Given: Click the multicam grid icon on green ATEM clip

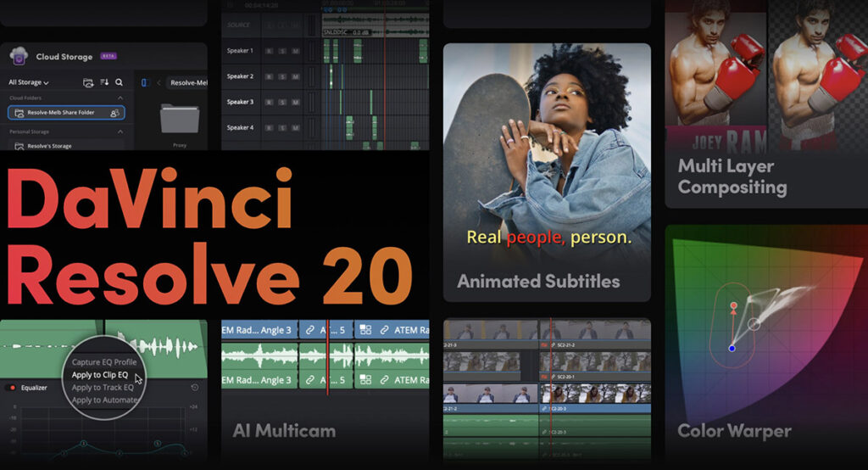Looking at the screenshot, I should tap(365, 380).
